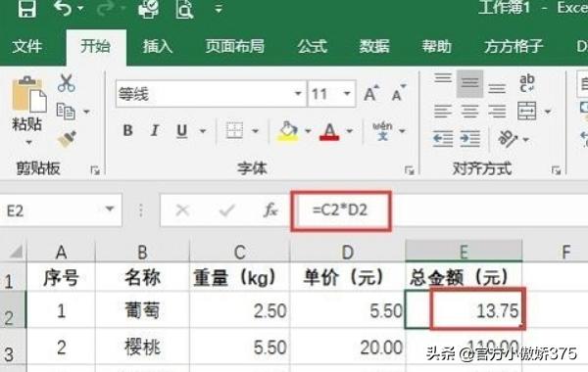
Task: Click the Wrap Text icon
Action: click(x=526, y=83)
